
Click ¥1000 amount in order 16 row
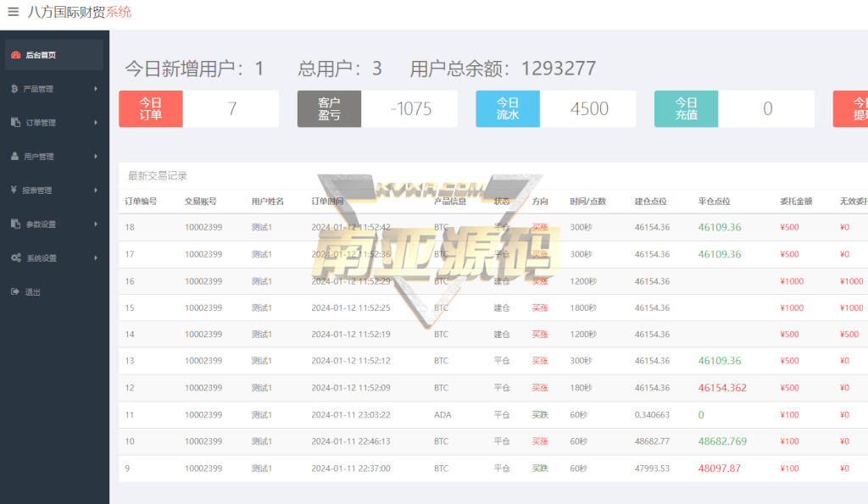coord(792,281)
